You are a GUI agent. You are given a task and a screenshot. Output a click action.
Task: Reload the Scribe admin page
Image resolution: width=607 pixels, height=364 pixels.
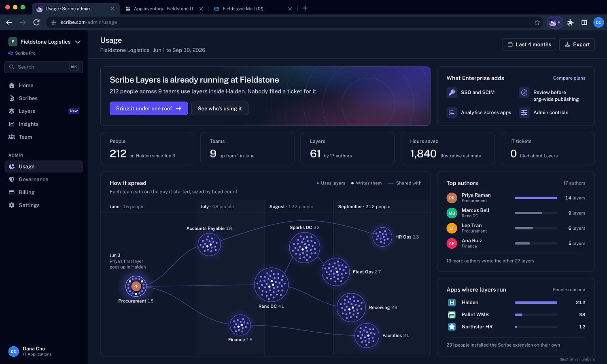[36, 22]
